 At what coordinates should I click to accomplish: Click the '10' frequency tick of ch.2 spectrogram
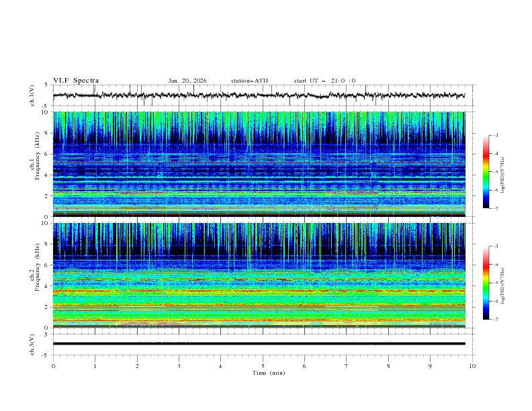click(45, 223)
